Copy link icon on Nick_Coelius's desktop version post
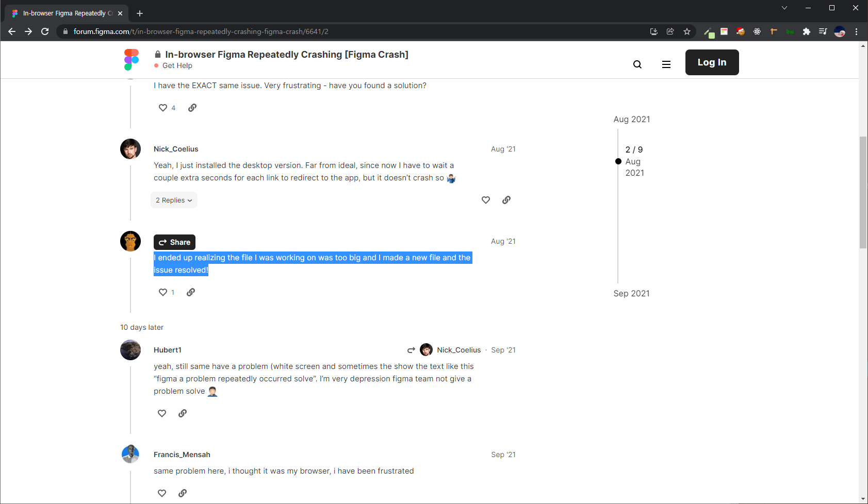This screenshot has width=868, height=504. coord(506,200)
